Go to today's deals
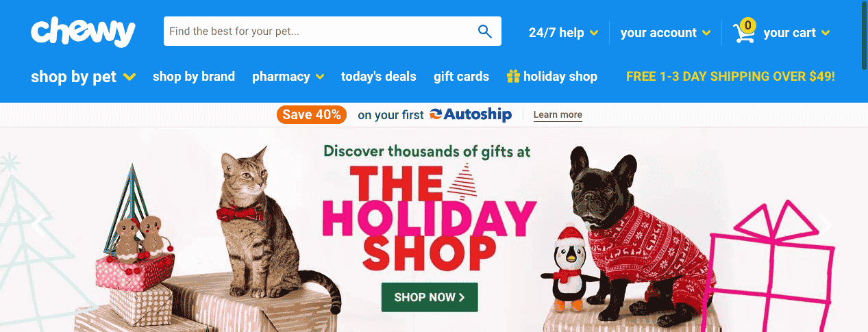This screenshot has height=332, width=868. pyautogui.click(x=379, y=77)
